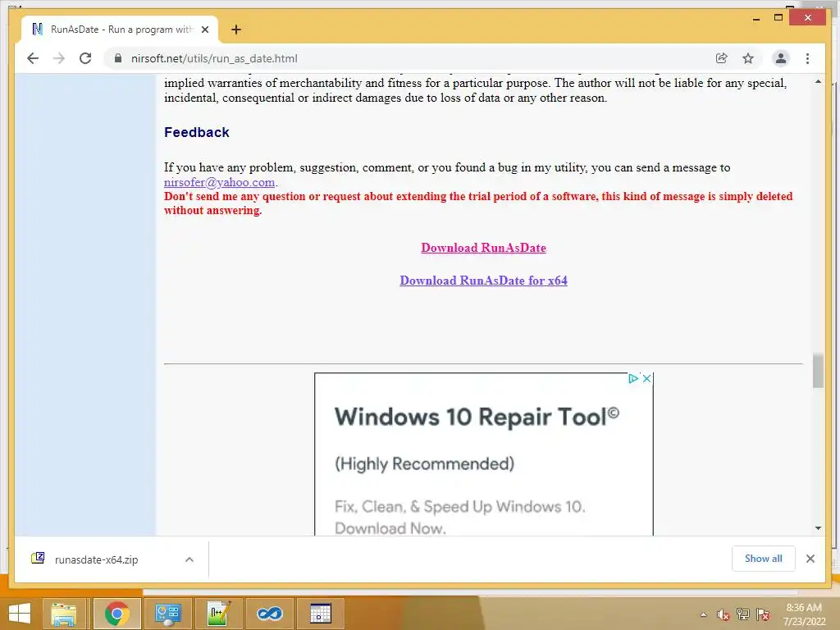
Task: Share this page icon
Action: [722, 58]
